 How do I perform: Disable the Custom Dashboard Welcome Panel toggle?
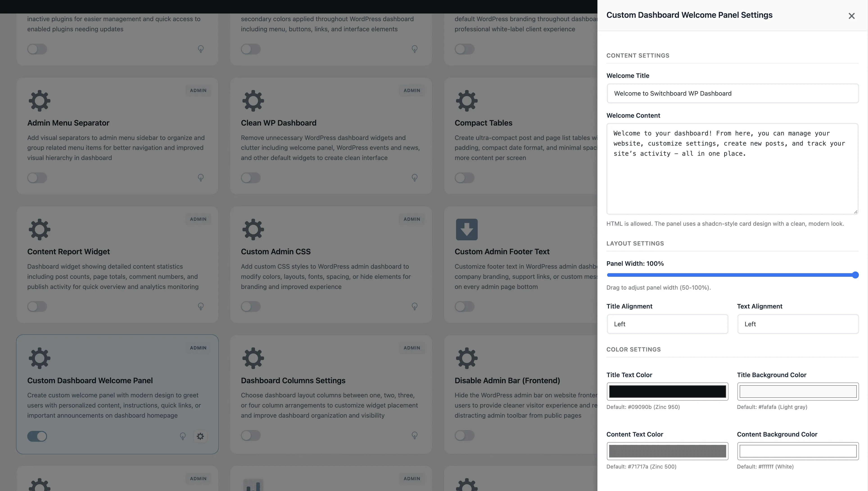[37, 436]
